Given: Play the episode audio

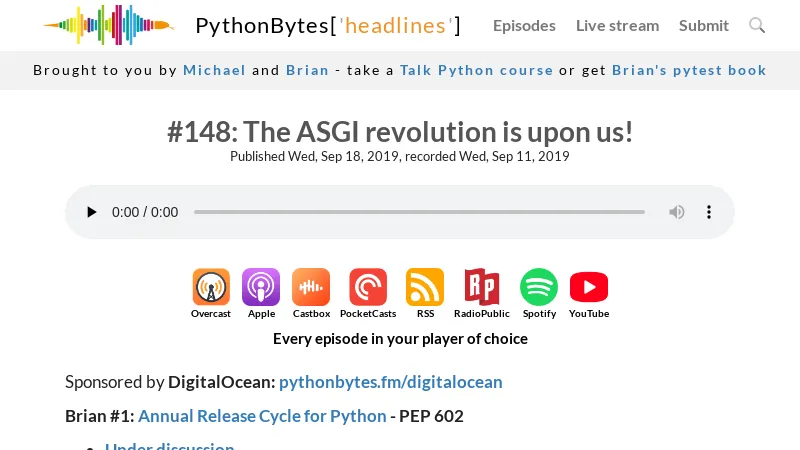Looking at the screenshot, I should tap(92, 212).
